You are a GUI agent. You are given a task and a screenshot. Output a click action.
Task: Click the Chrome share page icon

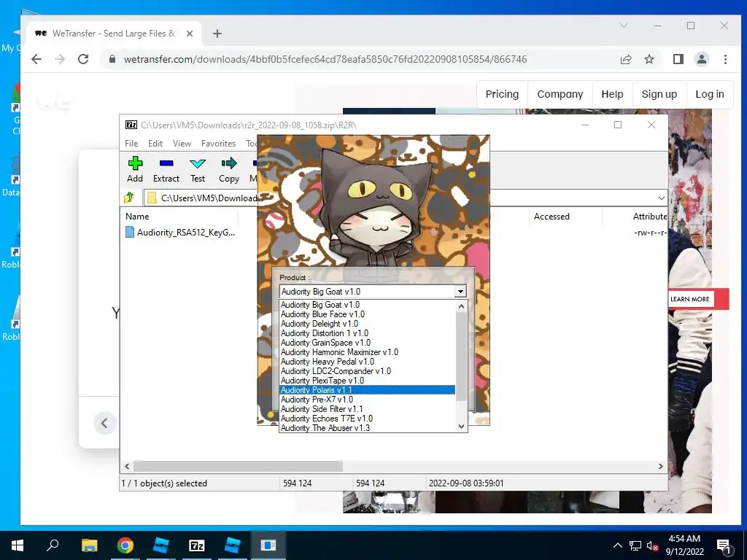(x=625, y=59)
